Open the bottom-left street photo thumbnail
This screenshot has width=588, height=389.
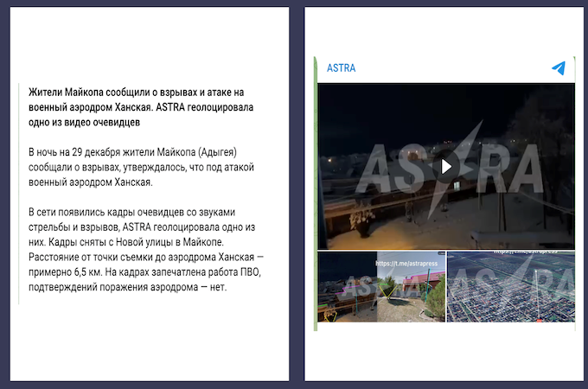coord(380,287)
